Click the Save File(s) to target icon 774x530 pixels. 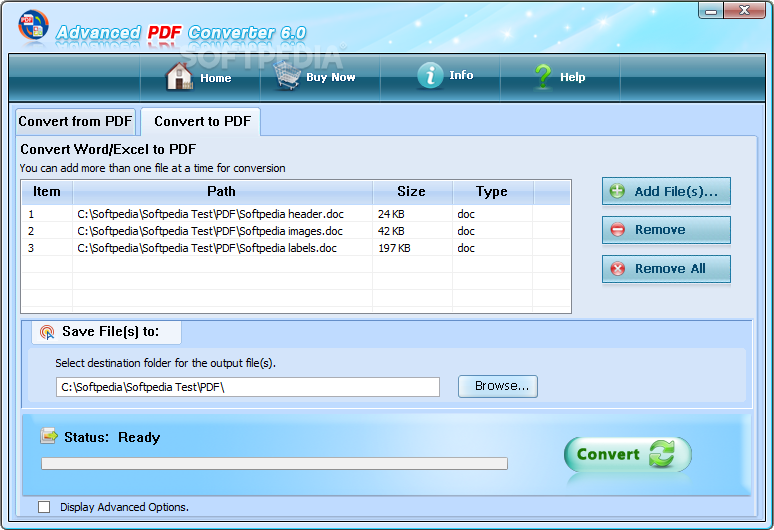[47, 332]
